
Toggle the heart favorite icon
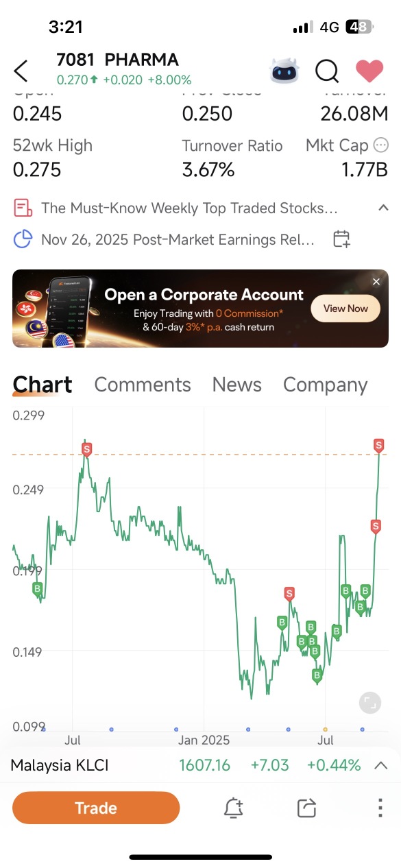(369, 71)
